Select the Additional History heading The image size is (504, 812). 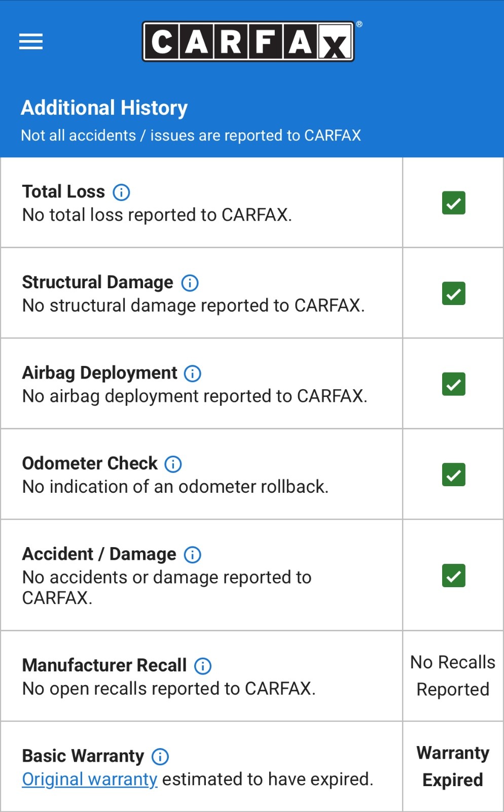[x=104, y=108]
